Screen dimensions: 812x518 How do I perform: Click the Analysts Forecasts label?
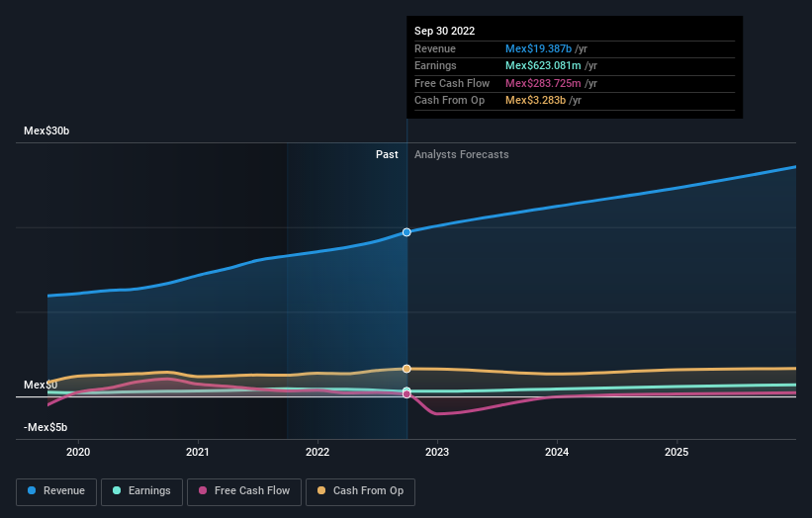(x=462, y=155)
